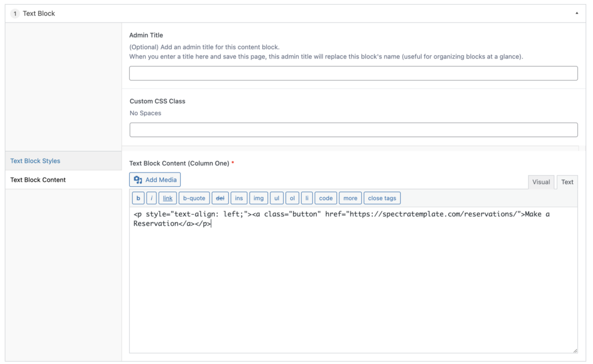This screenshot has height=364, width=593.
Task: Click the text area resize handle
Action: [x=575, y=351]
